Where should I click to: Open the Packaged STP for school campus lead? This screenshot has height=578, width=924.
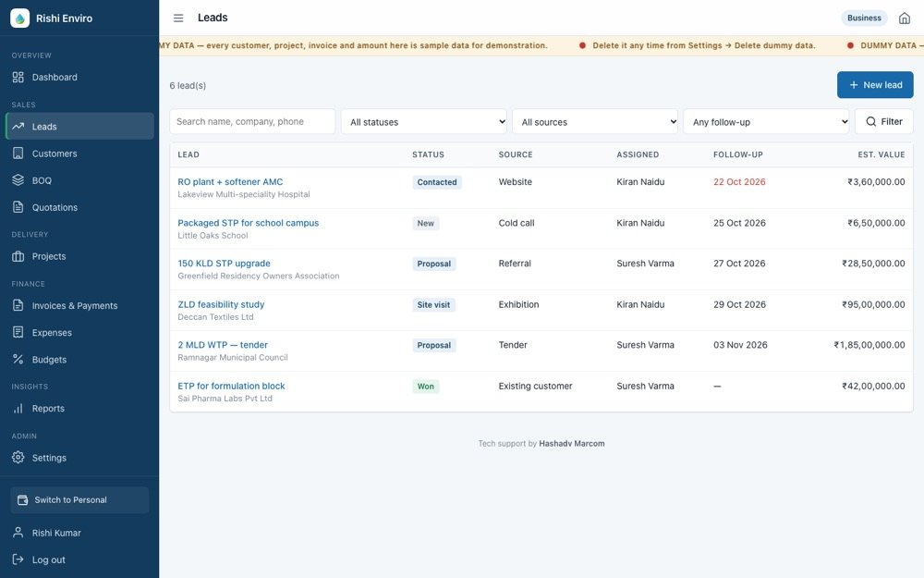point(248,223)
